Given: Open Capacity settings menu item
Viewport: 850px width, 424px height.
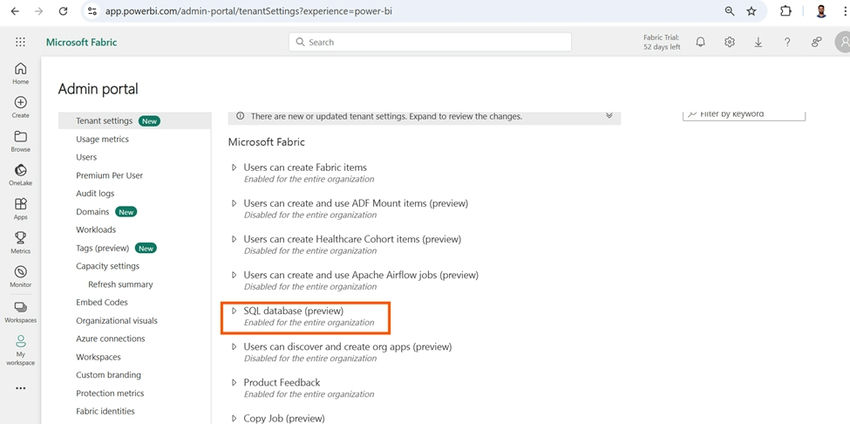Looking at the screenshot, I should [x=108, y=266].
